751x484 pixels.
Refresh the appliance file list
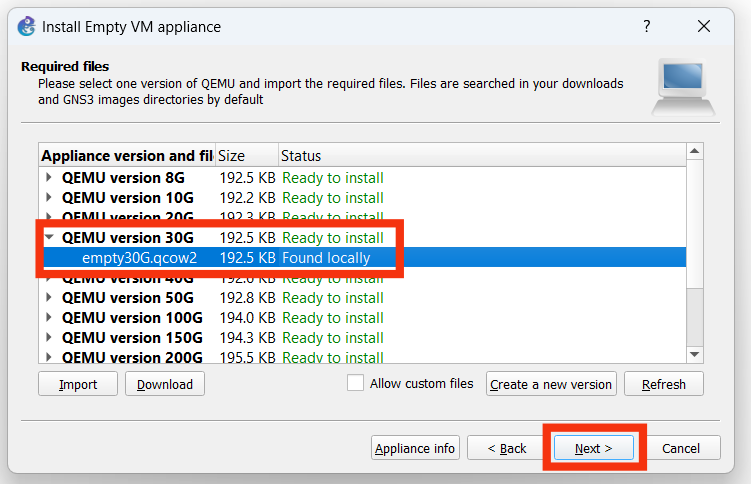pyautogui.click(x=663, y=384)
